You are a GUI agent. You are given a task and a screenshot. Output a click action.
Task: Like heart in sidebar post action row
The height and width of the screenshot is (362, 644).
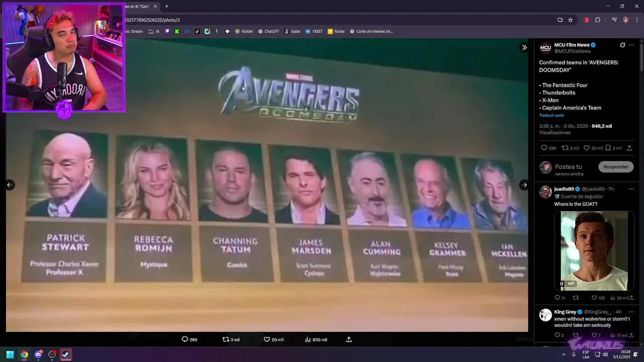click(586, 148)
